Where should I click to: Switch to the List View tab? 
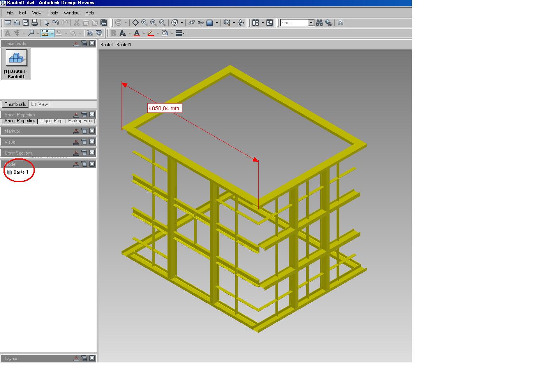coord(39,104)
